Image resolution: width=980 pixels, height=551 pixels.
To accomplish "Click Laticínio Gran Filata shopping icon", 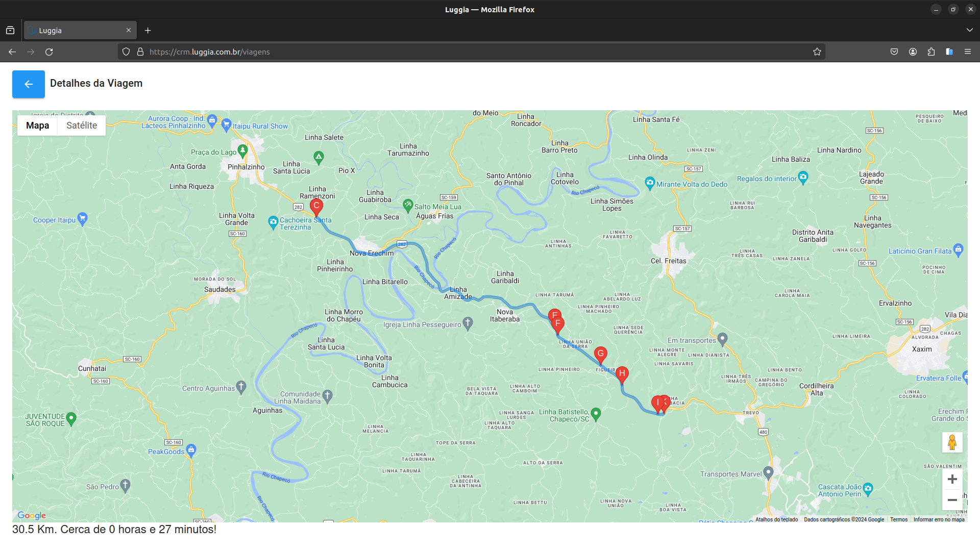I will [958, 249].
